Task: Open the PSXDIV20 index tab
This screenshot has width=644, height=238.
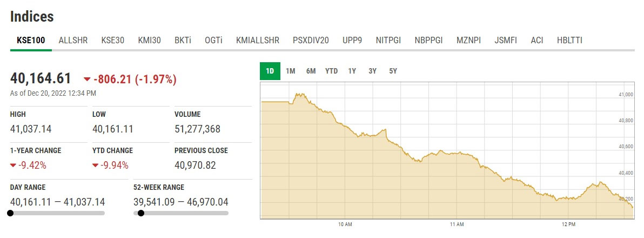Action: (311, 41)
